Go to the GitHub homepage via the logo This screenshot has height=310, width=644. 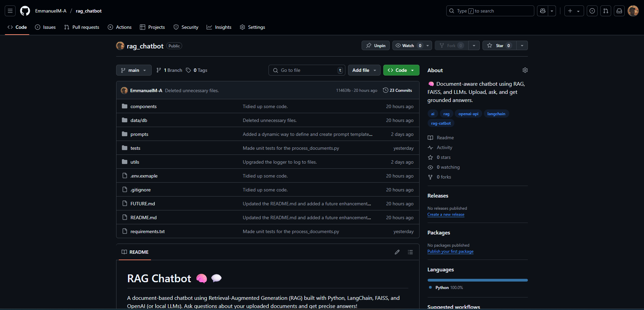tap(25, 11)
